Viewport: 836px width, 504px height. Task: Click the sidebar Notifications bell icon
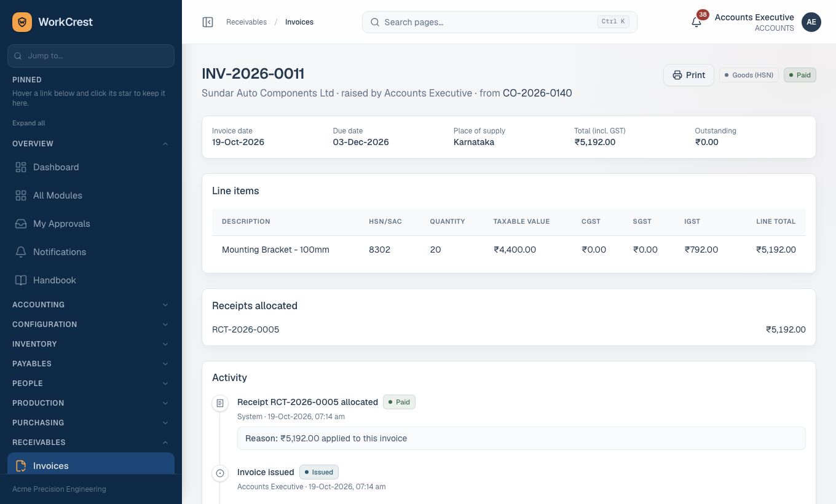pyautogui.click(x=21, y=252)
